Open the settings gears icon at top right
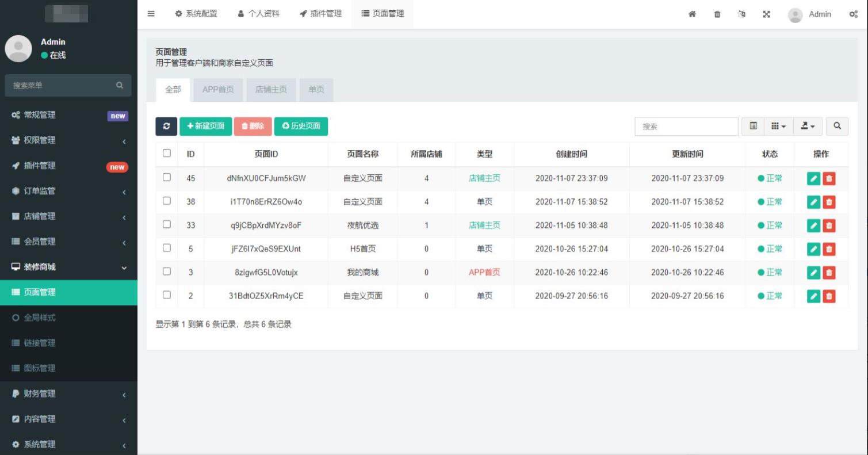This screenshot has width=868, height=455. click(853, 14)
